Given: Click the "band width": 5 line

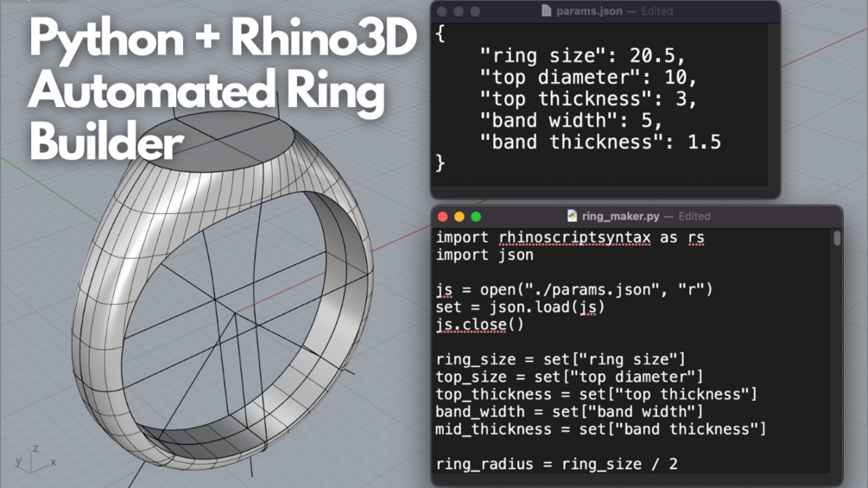Looking at the screenshot, I should (571, 121).
